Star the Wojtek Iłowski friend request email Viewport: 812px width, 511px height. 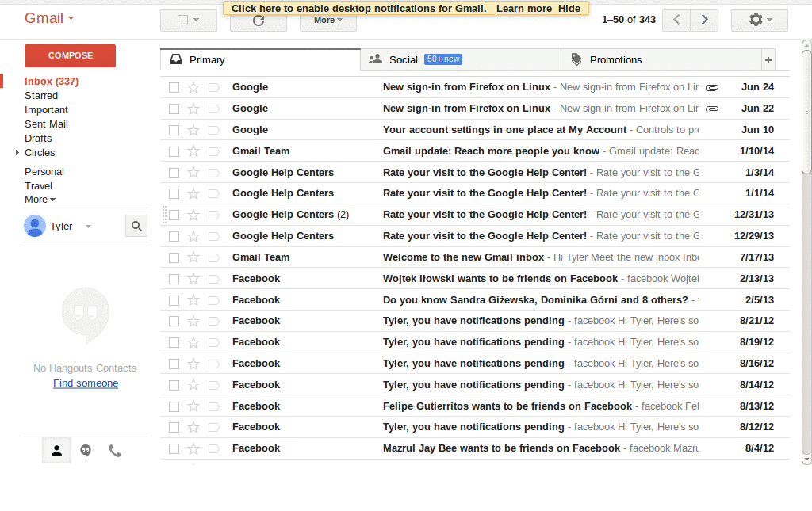pyautogui.click(x=193, y=279)
